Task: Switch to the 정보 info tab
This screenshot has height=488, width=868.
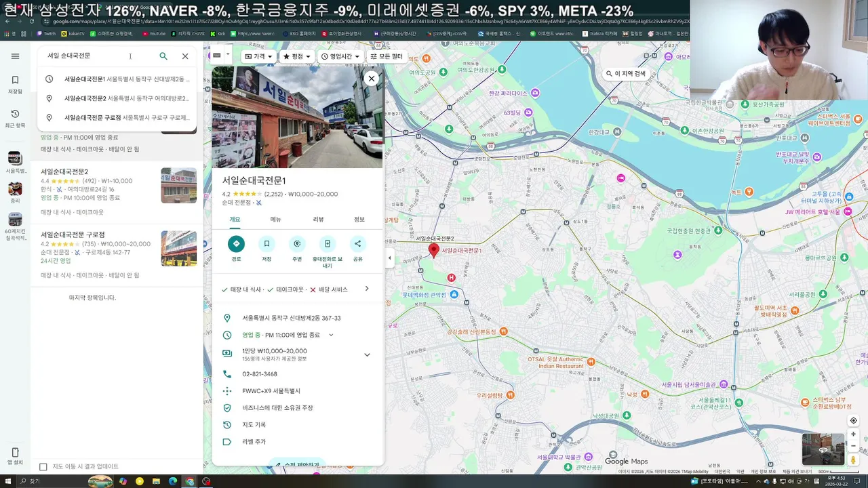Action: tap(359, 220)
